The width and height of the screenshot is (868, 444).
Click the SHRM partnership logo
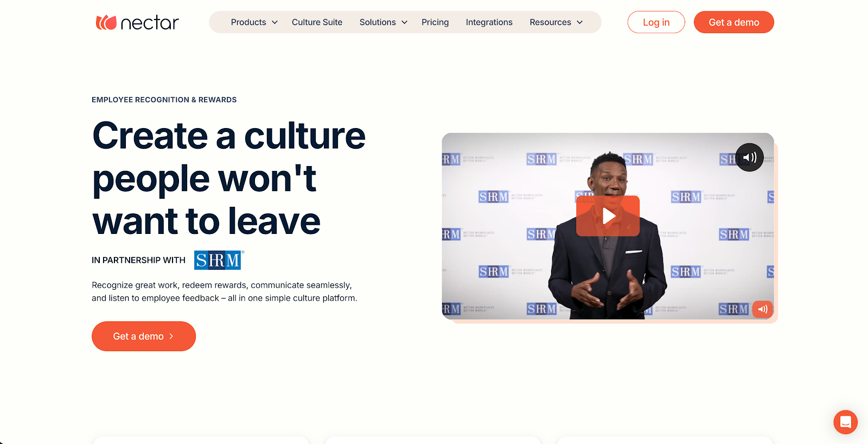coord(218,260)
